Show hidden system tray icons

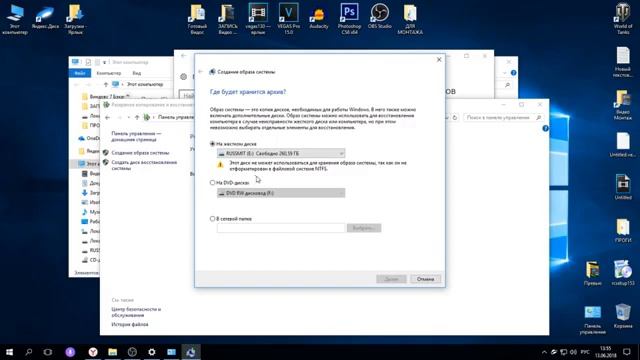pos(544,352)
